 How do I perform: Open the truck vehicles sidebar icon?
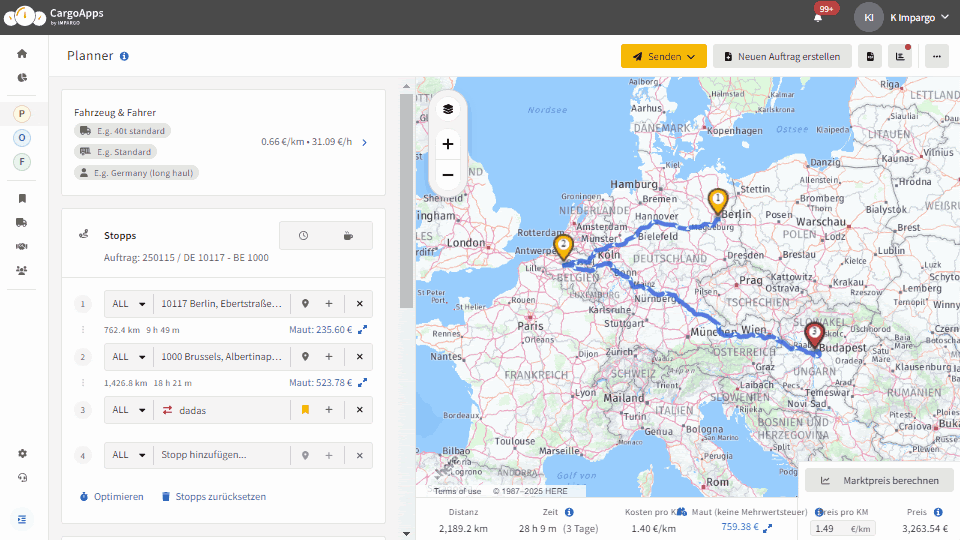(21, 222)
